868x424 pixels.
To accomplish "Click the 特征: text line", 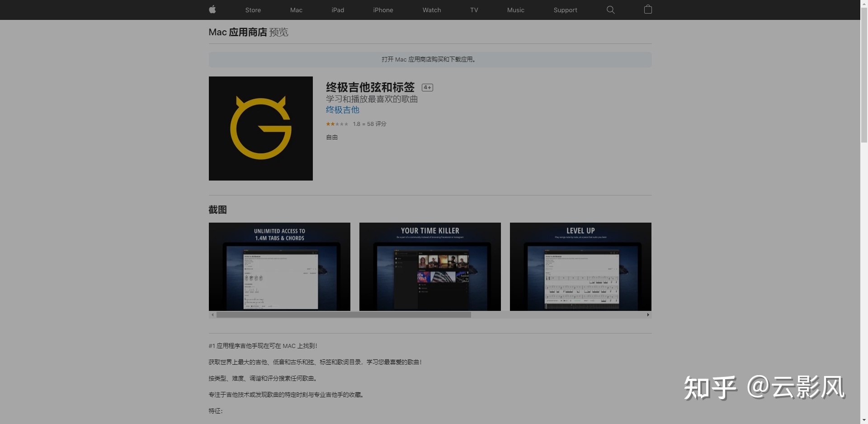I will coord(216,411).
